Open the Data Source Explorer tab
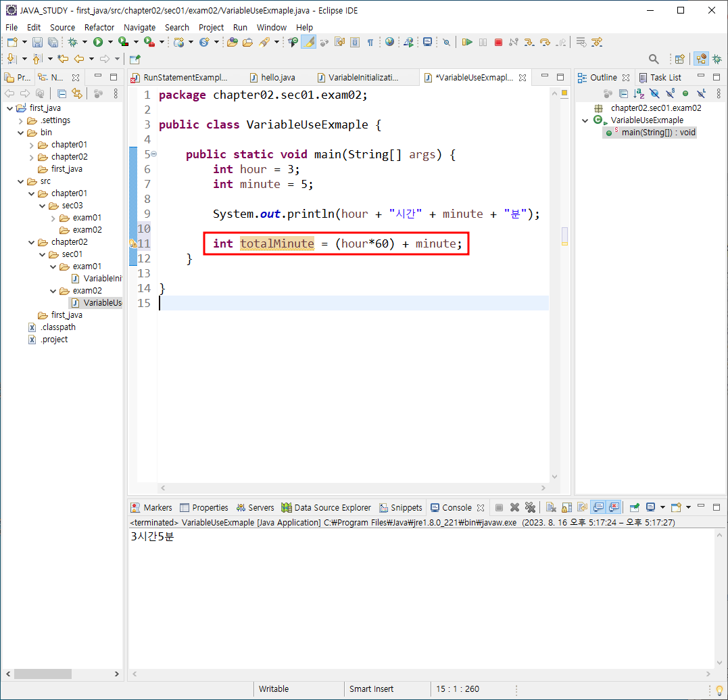The image size is (728, 700). pyautogui.click(x=326, y=507)
